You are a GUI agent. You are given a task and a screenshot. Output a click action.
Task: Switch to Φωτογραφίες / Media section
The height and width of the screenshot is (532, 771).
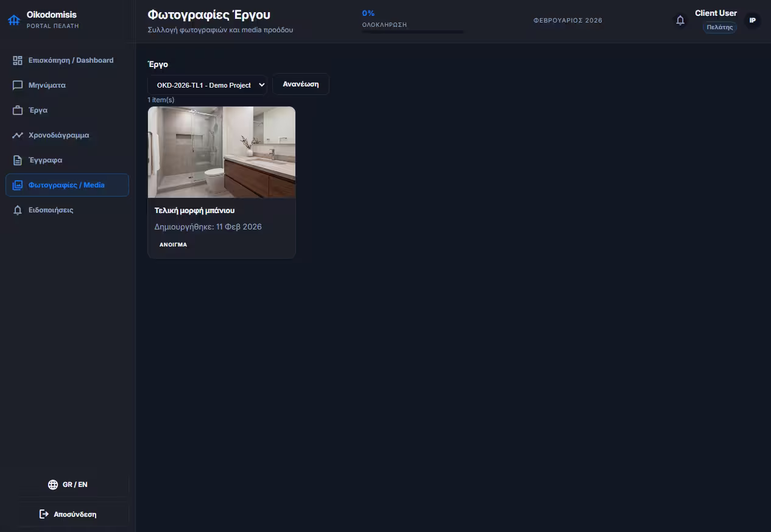tap(67, 184)
